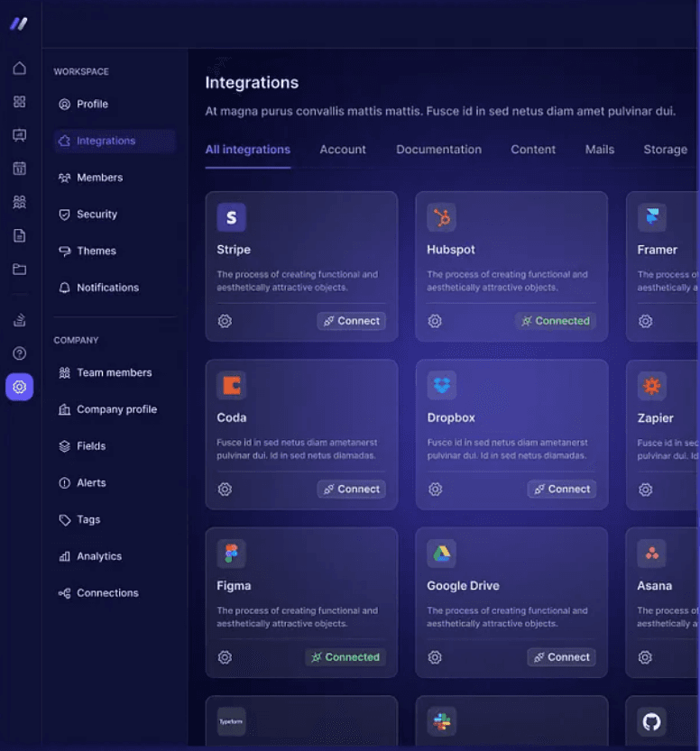Connect the Stripe integration
The image size is (700, 751).
tap(351, 321)
